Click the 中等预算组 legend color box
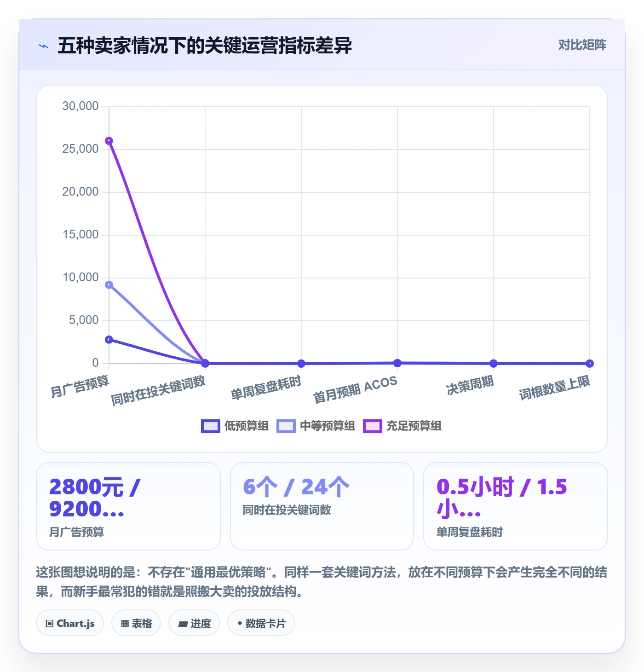Image resolution: width=644 pixels, height=672 pixels. 286,426
